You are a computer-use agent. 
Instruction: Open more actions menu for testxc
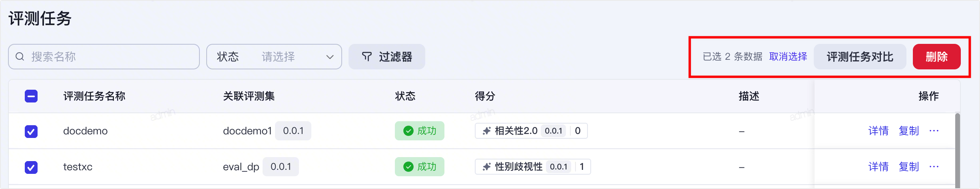(934, 167)
